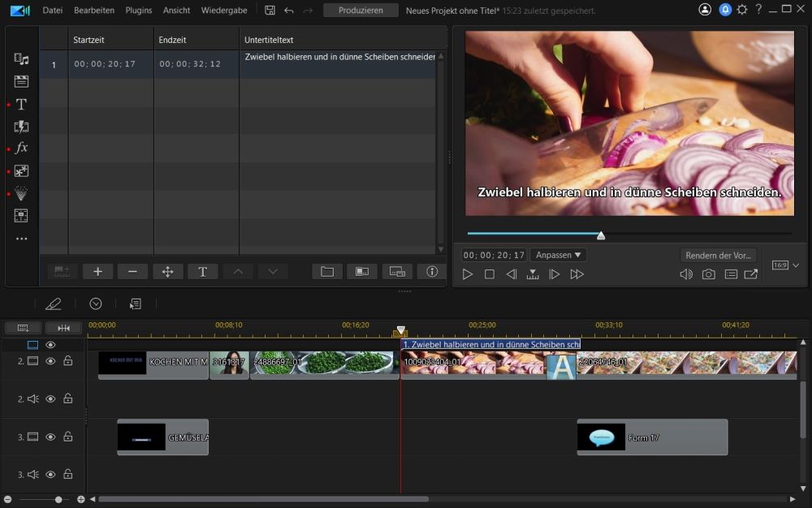Screen dimensions: 812x508
Task: Toggle visibility of video track 3 eye
Action: point(50,437)
